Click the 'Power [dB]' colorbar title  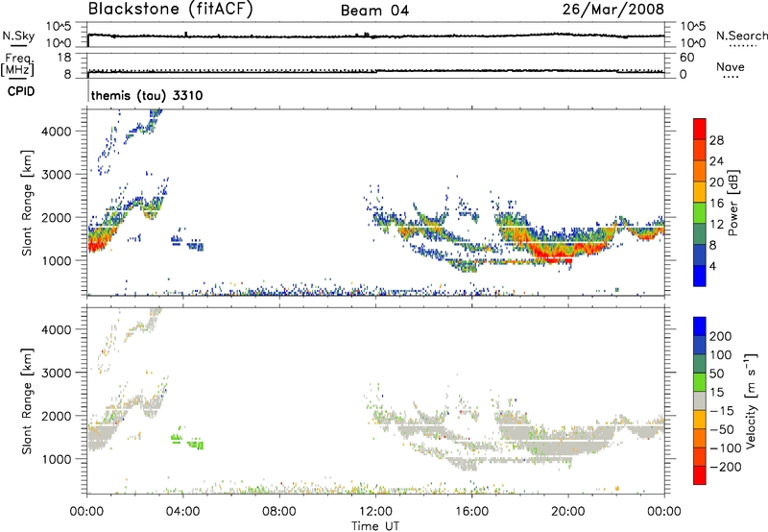click(732, 203)
